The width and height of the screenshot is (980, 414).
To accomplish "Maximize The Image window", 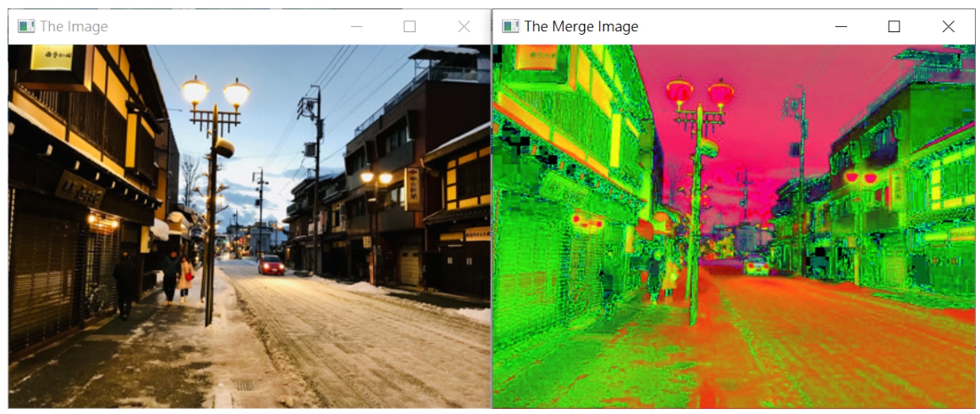I will pos(410,26).
